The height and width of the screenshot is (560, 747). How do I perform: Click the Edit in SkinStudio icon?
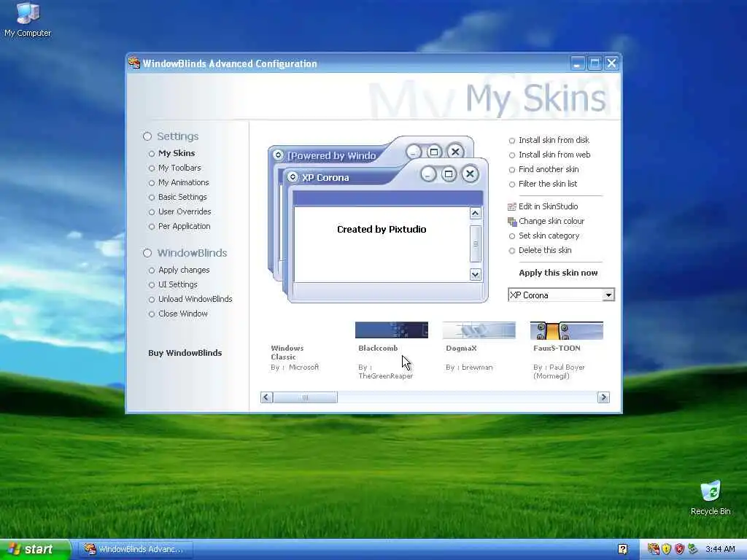click(x=512, y=206)
